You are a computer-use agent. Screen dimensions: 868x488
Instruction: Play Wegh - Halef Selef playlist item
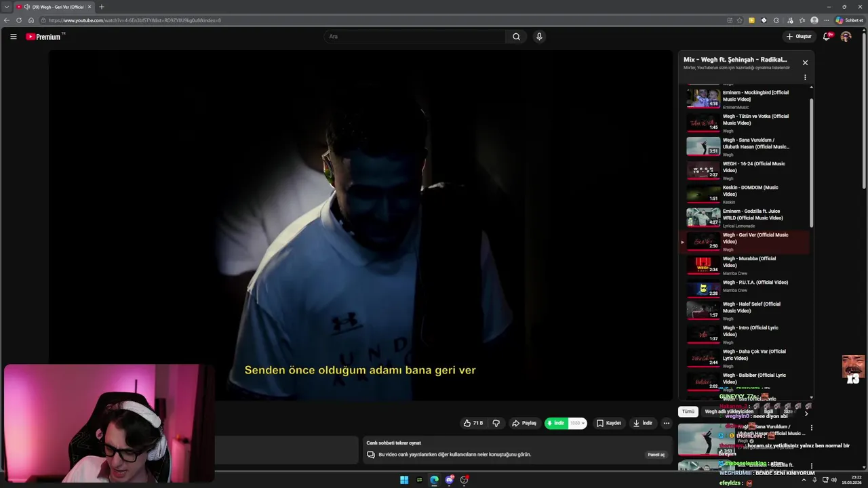click(744, 310)
